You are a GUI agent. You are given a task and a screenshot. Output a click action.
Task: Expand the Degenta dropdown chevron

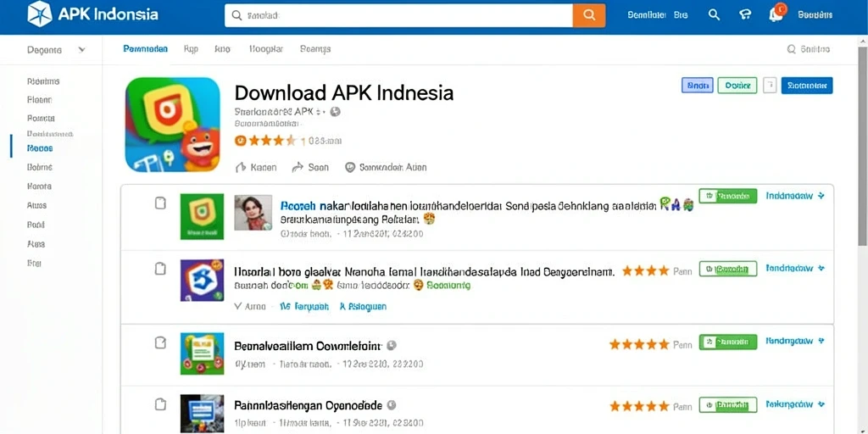(x=82, y=50)
